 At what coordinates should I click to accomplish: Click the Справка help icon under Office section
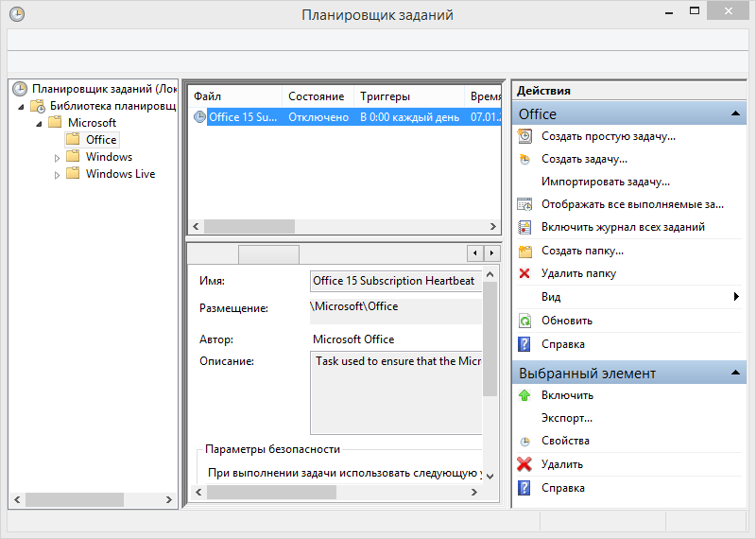(524, 344)
